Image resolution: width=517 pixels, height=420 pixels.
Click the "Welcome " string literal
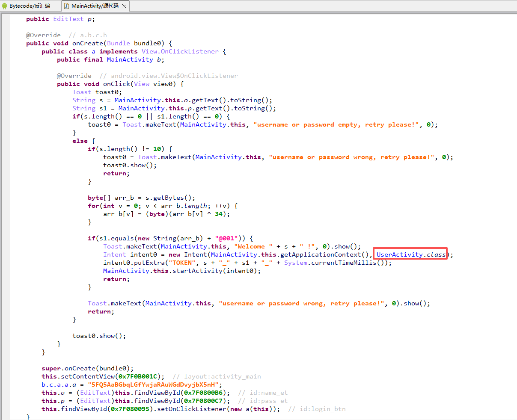pyautogui.click(x=253, y=246)
